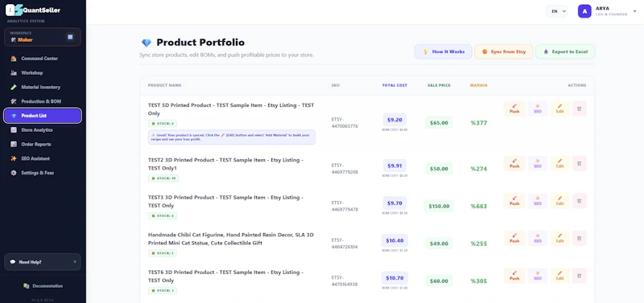Push price for TEST3 3D Printed Product
The width and height of the screenshot is (644, 303).
pyautogui.click(x=514, y=201)
